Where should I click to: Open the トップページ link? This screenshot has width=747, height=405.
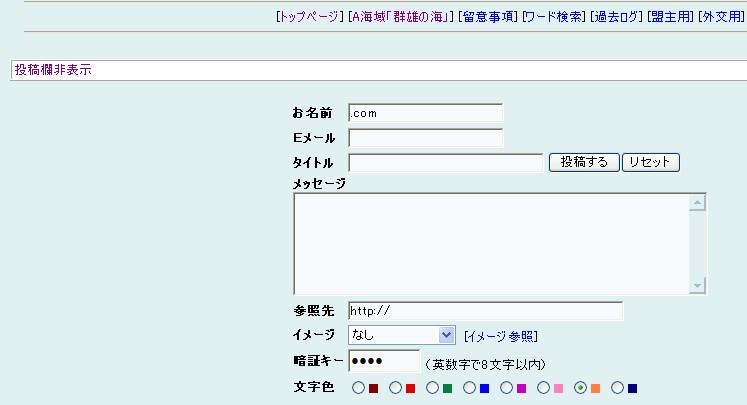[x=309, y=17]
